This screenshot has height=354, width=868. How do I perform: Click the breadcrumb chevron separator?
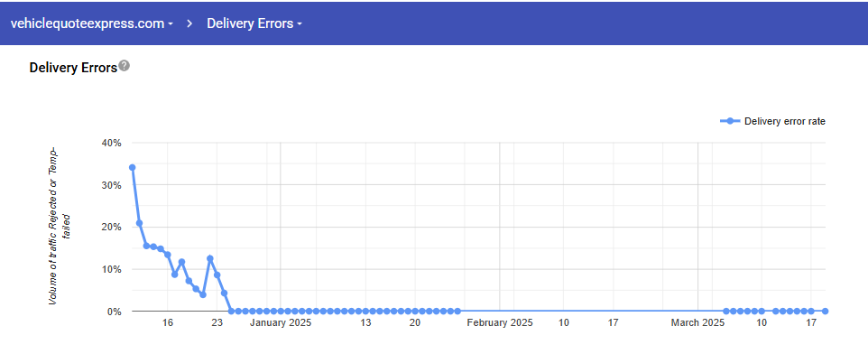pyautogui.click(x=189, y=23)
